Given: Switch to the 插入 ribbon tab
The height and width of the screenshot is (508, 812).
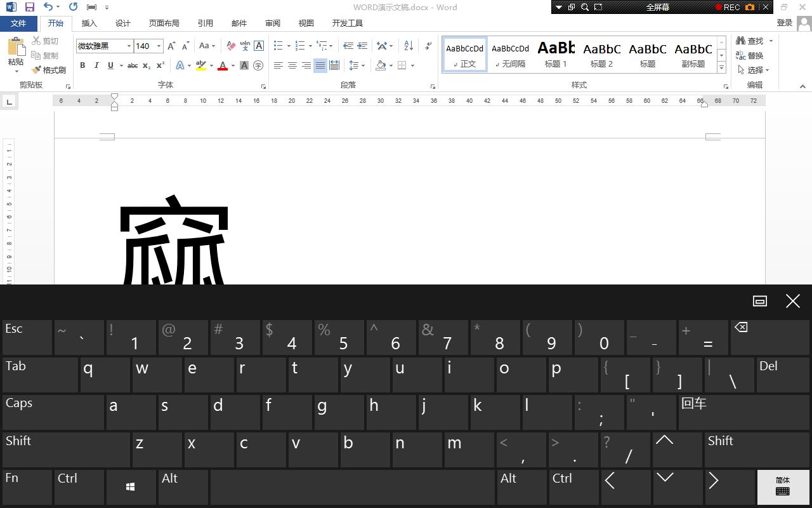Looking at the screenshot, I should tap(89, 23).
